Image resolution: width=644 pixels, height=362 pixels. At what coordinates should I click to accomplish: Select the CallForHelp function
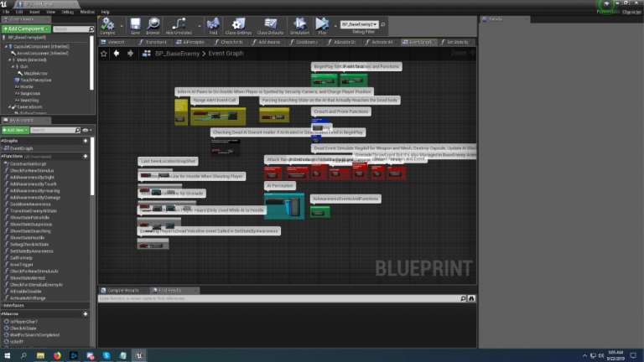coord(21,258)
